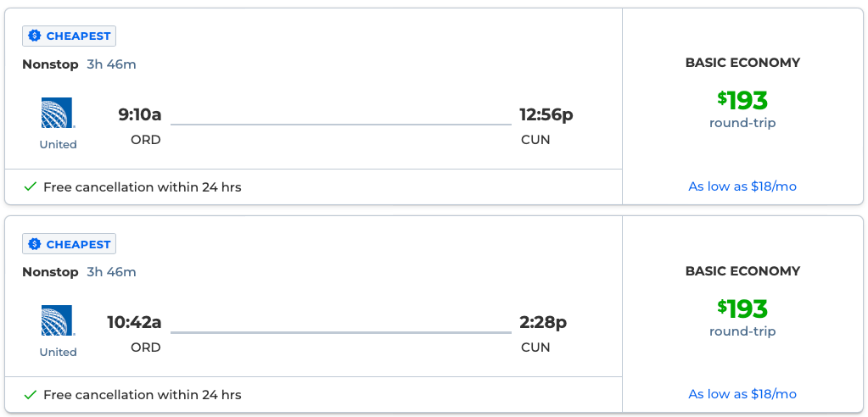Viewport: 868px width, 417px height.
Task: Open 'As low as $18/mo' for 10:42a flight
Action: pos(742,394)
